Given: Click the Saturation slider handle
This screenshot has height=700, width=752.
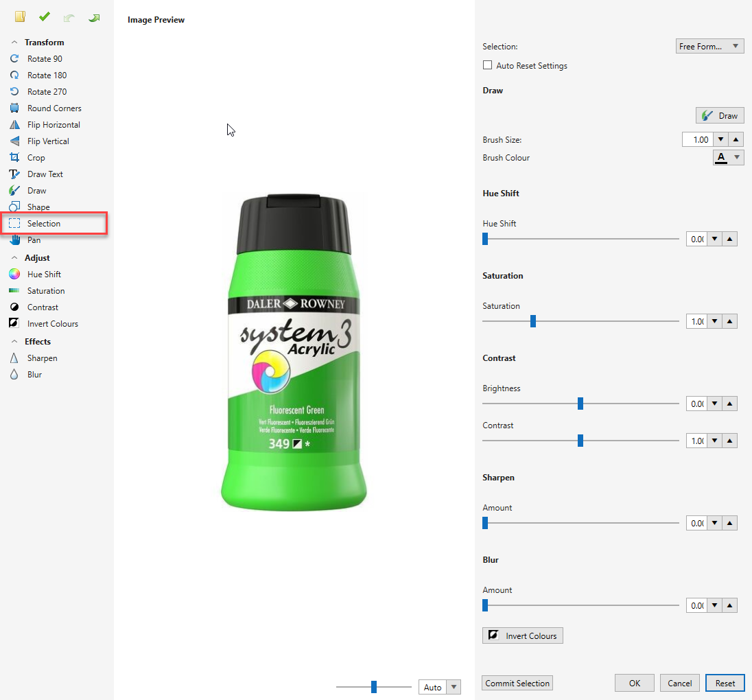Looking at the screenshot, I should 533,321.
